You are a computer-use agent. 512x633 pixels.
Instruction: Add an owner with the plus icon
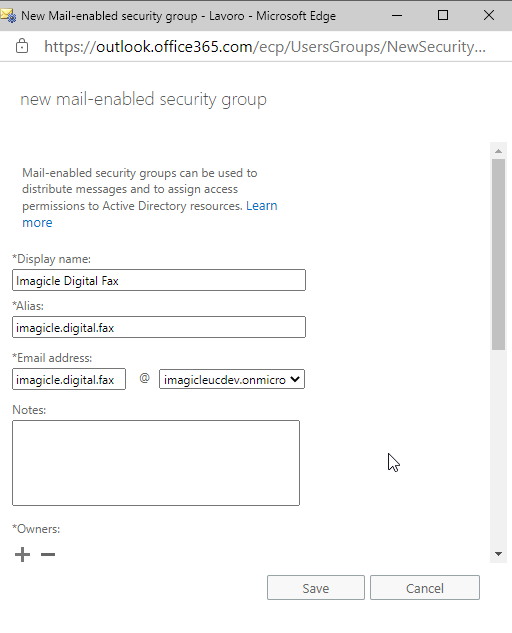pyautogui.click(x=23, y=554)
